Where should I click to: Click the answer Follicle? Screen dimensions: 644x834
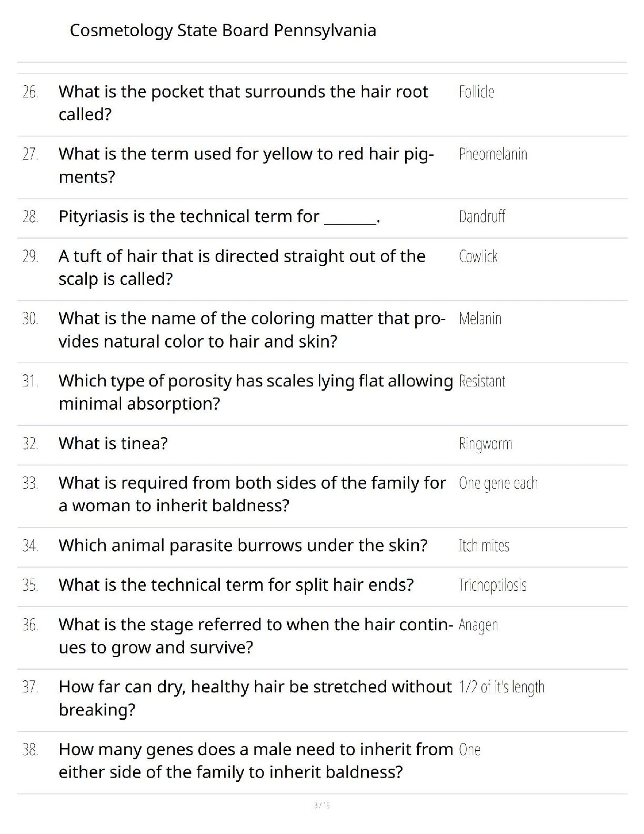pos(477,92)
